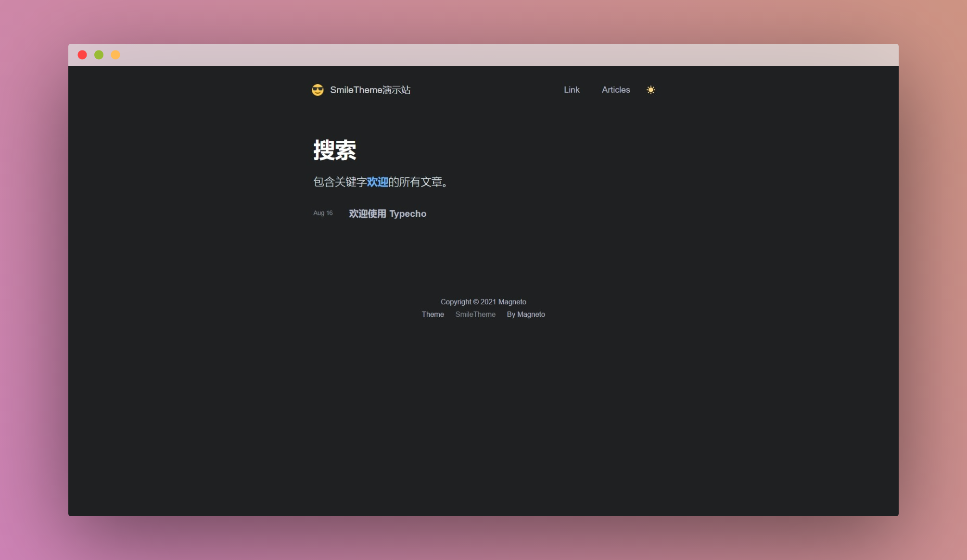Click the yellow window dot
The image size is (967, 560).
[115, 55]
